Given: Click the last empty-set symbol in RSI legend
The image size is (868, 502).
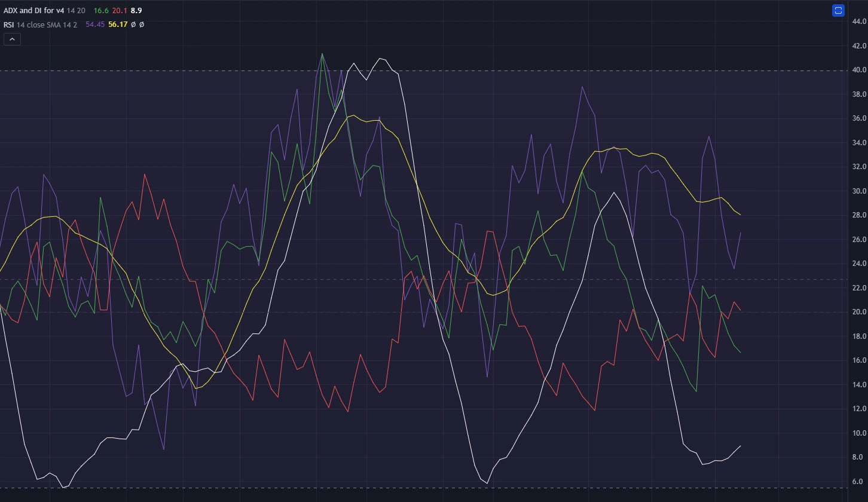Looking at the screenshot, I should coord(142,25).
